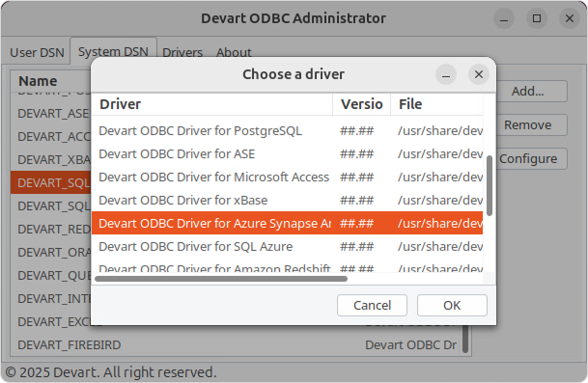Click the Add... button
588x383 pixels.
pos(527,91)
